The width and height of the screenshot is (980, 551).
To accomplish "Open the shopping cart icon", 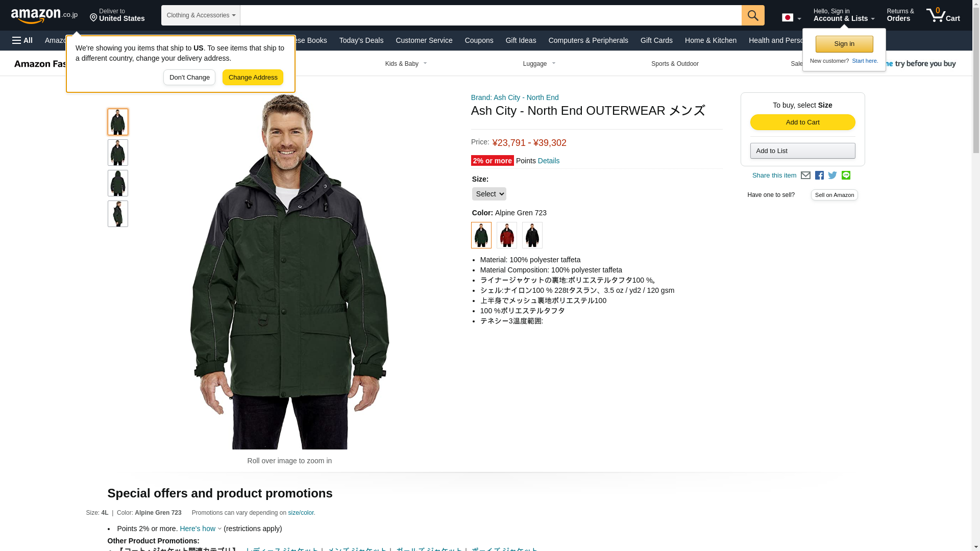I will tap(943, 15).
